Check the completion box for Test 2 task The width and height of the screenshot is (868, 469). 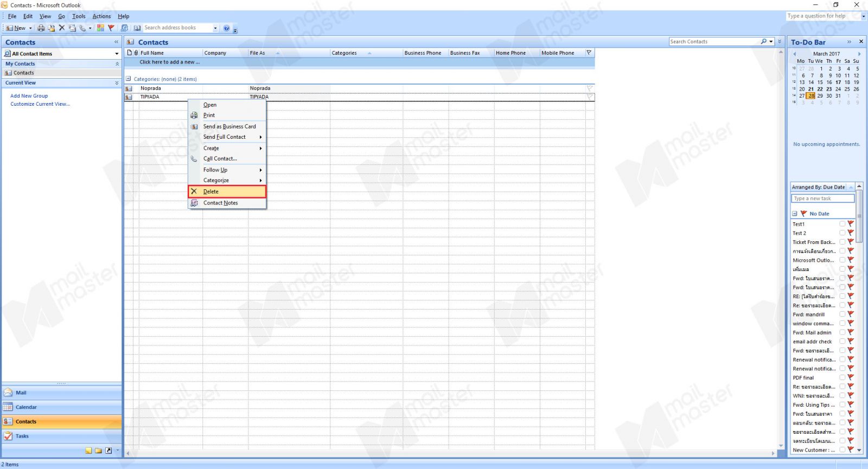pyautogui.click(x=842, y=233)
